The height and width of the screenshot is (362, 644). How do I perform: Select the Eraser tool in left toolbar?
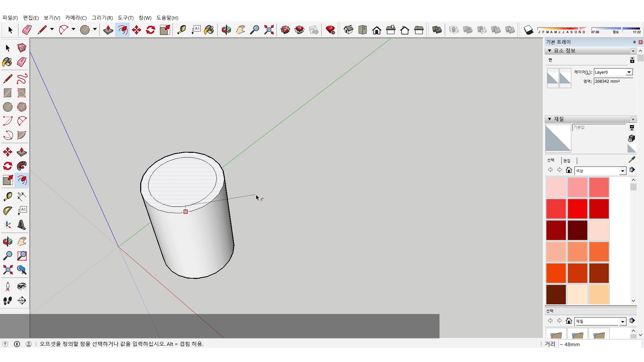coord(22,62)
